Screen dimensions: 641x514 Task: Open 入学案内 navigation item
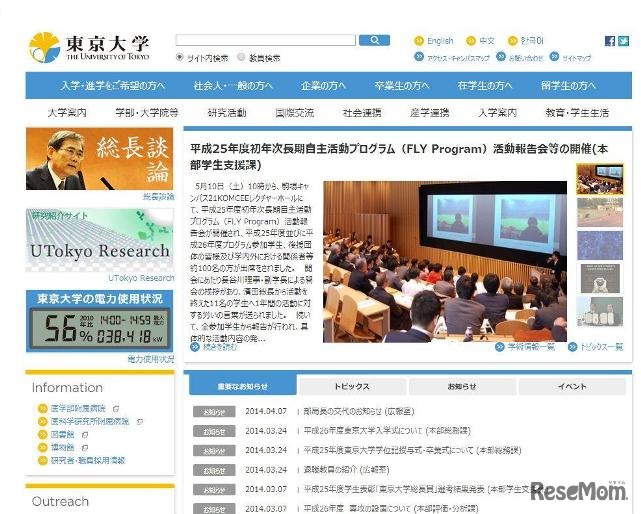coord(498,112)
